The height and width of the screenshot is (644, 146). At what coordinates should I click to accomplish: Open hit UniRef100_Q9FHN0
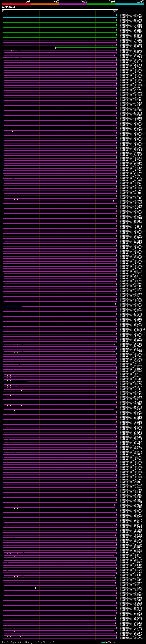(x=131, y=17)
